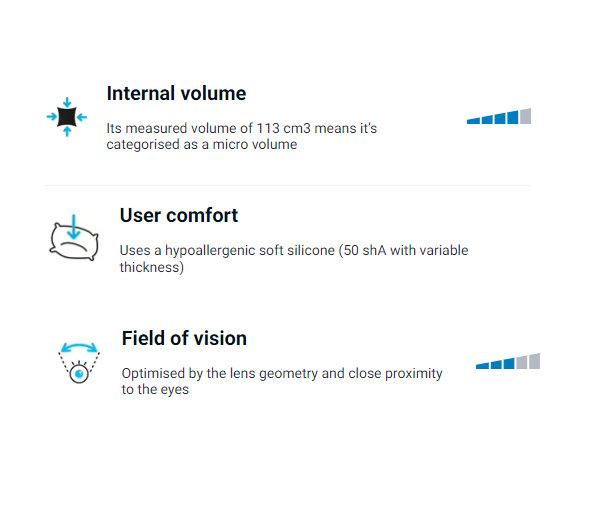Viewport: 611px width, 532px height.
Task: Select the Internal volume heading
Action: [x=176, y=94]
